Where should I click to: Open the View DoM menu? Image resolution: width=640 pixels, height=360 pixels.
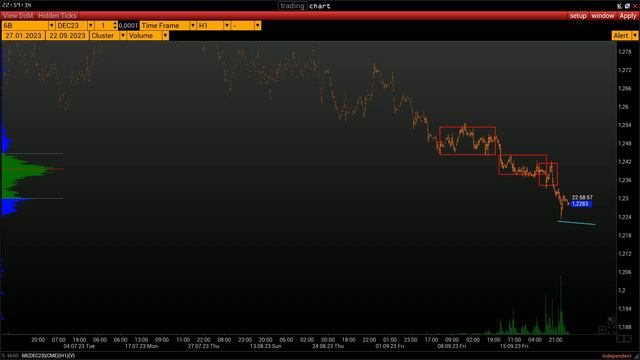coord(18,16)
